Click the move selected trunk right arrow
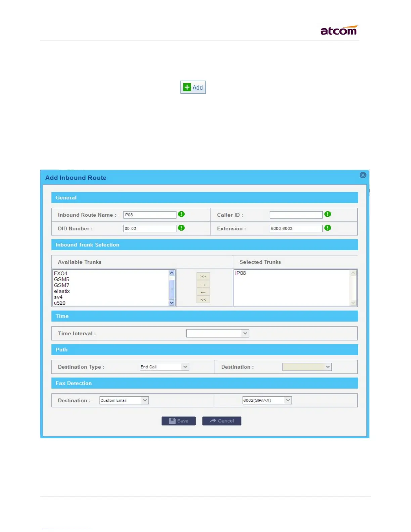Image resolution: width=411 pixels, height=532 pixels. click(x=203, y=284)
